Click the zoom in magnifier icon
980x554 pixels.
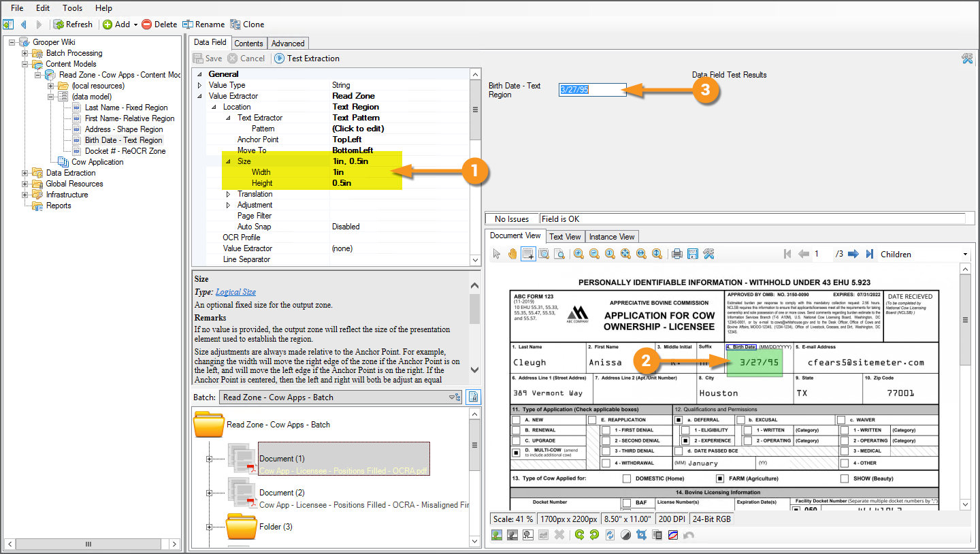pyautogui.click(x=578, y=254)
